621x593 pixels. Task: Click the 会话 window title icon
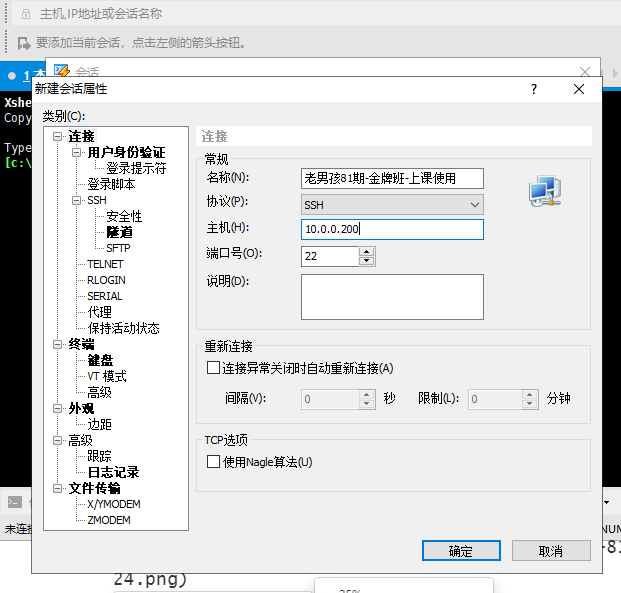pos(61,71)
